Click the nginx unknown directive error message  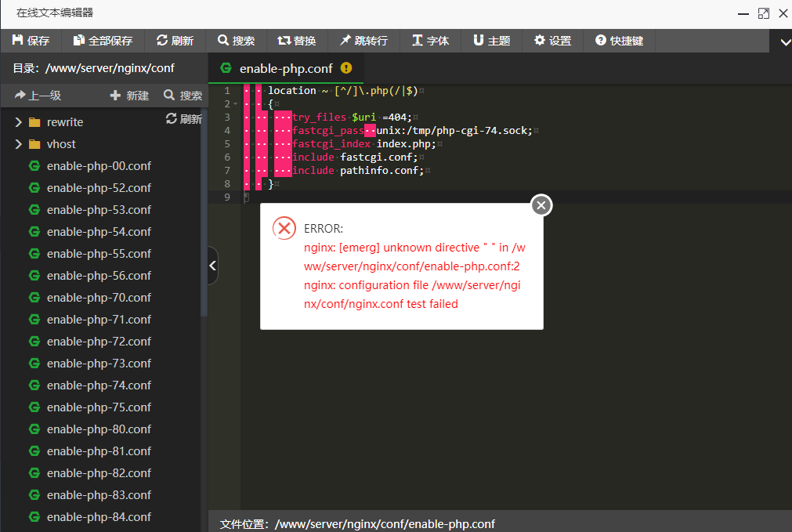pyautogui.click(x=414, y=257)
